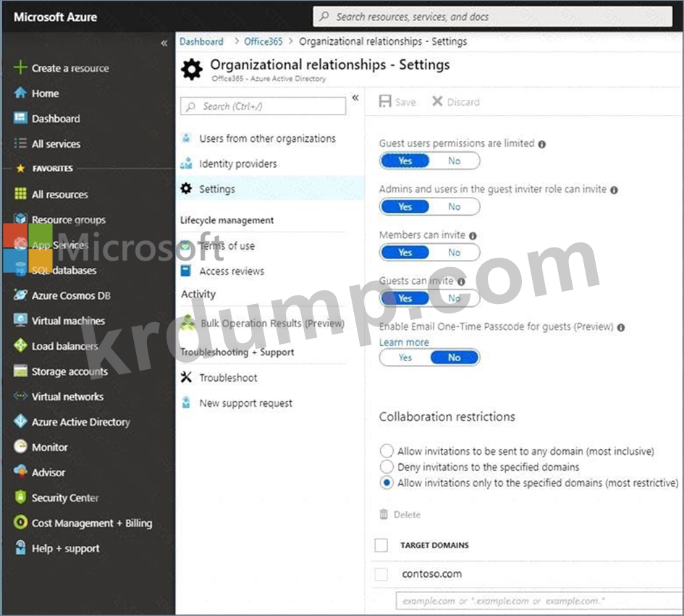
Task: Click info icon beside Guests can invite
Action: pos(461,281)
